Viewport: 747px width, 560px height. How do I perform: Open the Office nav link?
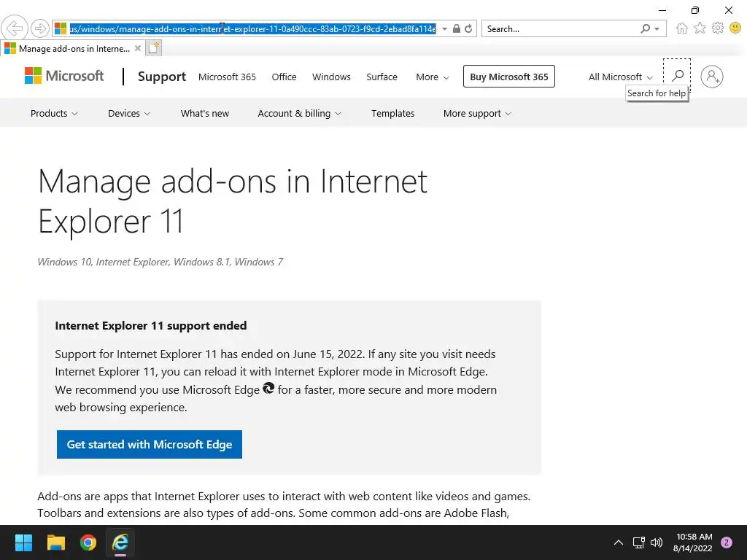(284, 77)
